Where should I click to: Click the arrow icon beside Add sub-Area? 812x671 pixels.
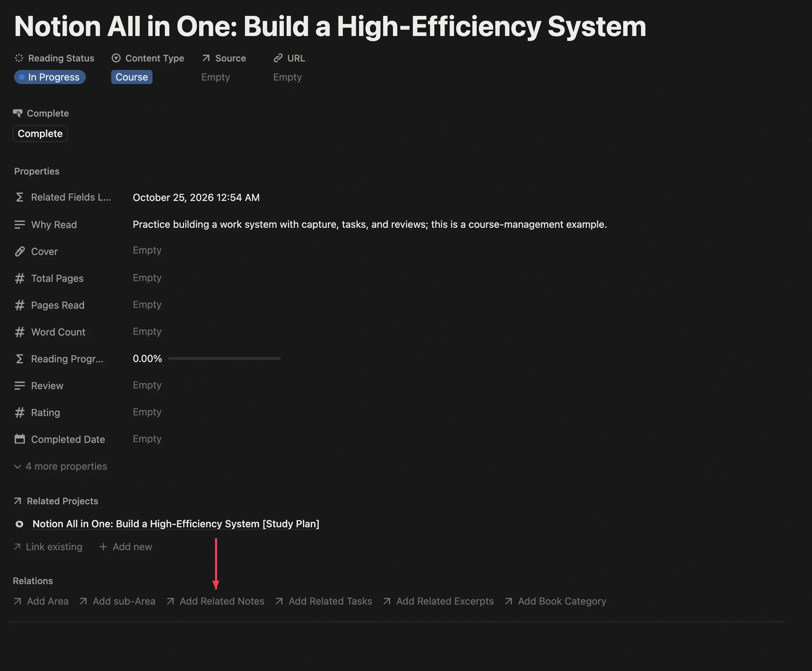pos(83,601)
